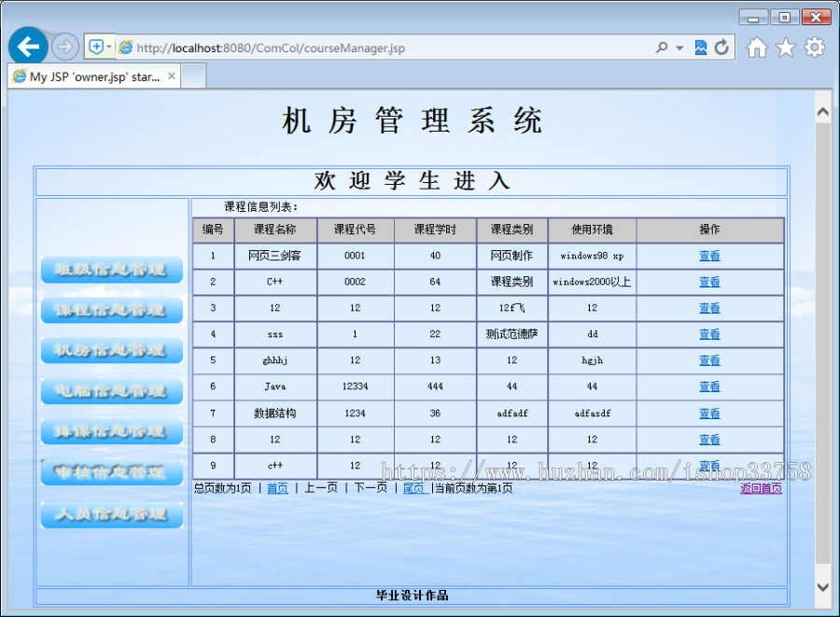Image resolution: width=840 pixels, height=617 pixels.
Task: Open 课程信息管理 in the sidebar
Action: point(111,310)
